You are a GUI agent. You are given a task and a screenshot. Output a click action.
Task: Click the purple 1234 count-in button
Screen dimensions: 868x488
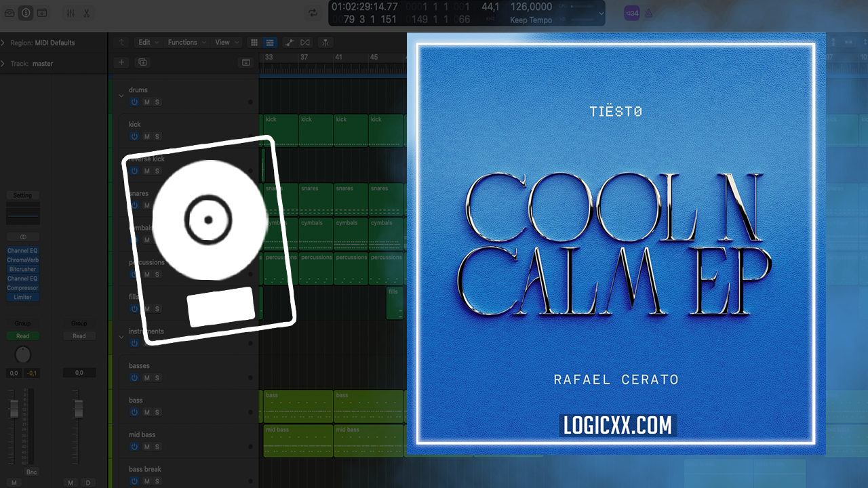(631, 12)
